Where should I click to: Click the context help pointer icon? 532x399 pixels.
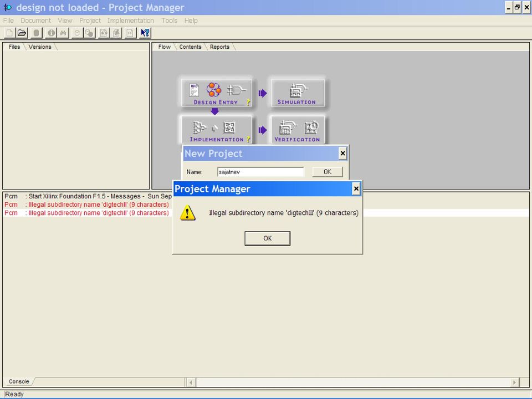tap(145, 33)
